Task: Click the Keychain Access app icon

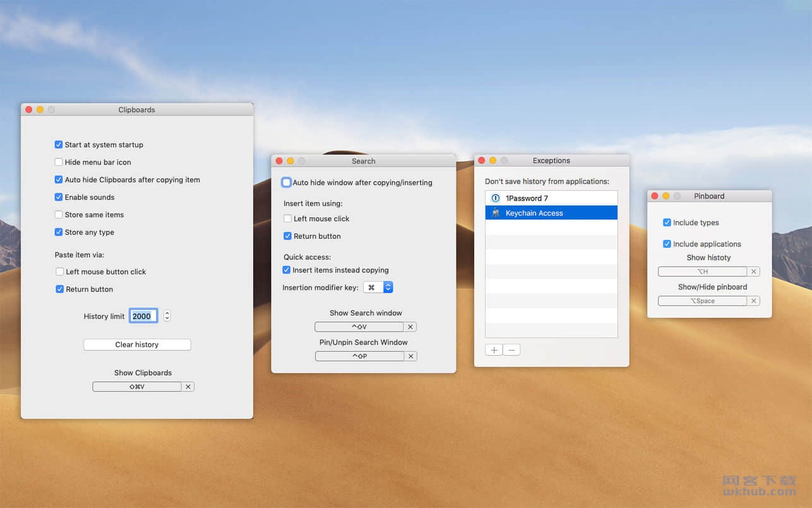Action: (496, 213)
